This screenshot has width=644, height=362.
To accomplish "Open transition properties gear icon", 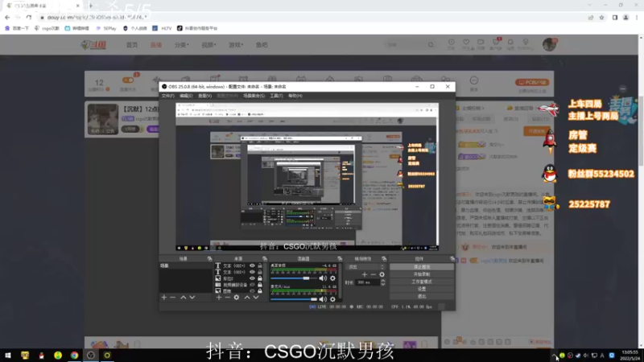I will click(x=382, y=274).
